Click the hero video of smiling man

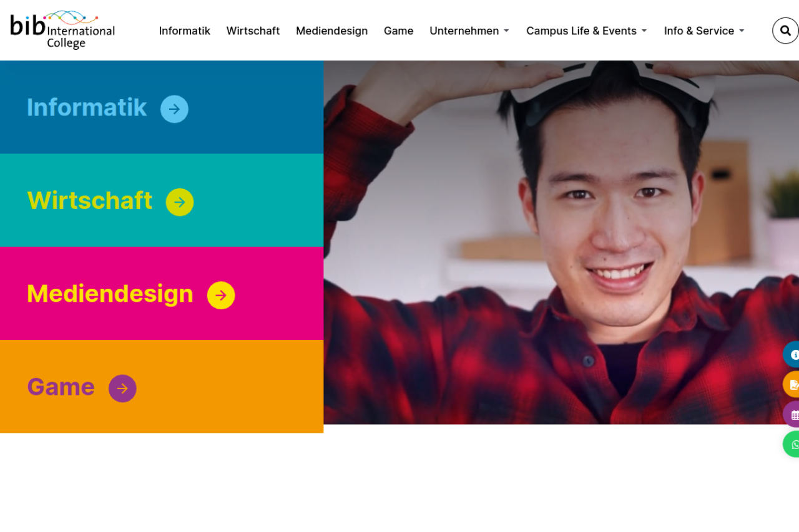pyautogui.click(x=561, y=243)
